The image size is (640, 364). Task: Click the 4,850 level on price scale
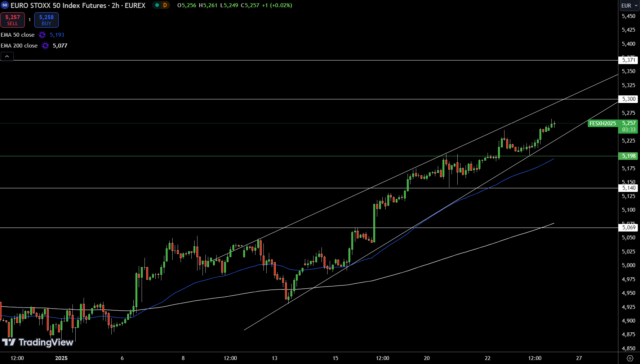[628, 349]
